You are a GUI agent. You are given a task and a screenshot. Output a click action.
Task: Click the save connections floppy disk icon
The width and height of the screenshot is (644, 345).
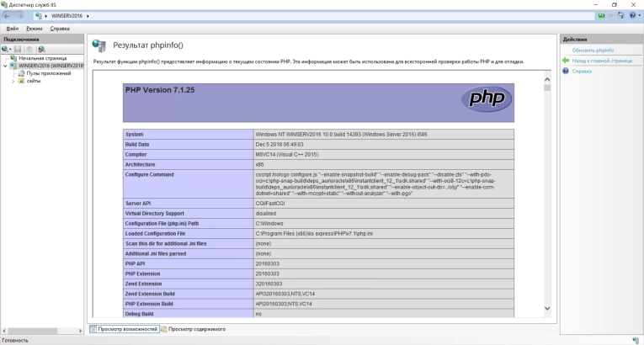point(18,49)
